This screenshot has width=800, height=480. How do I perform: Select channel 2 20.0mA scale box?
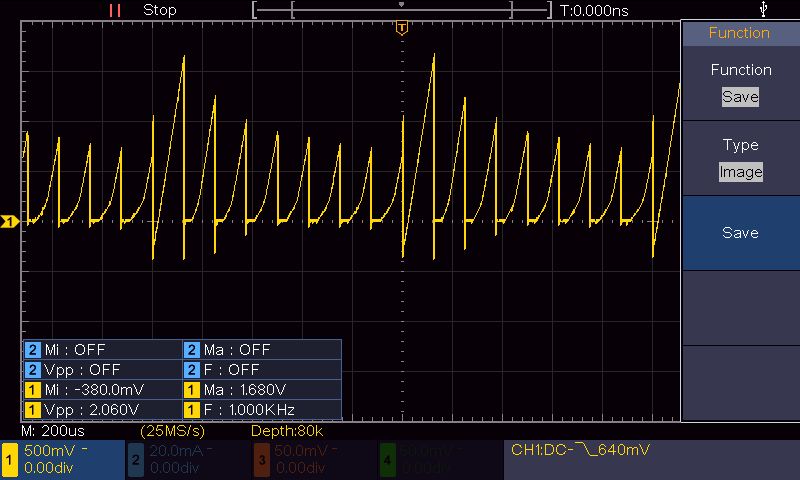pos(188,459)
